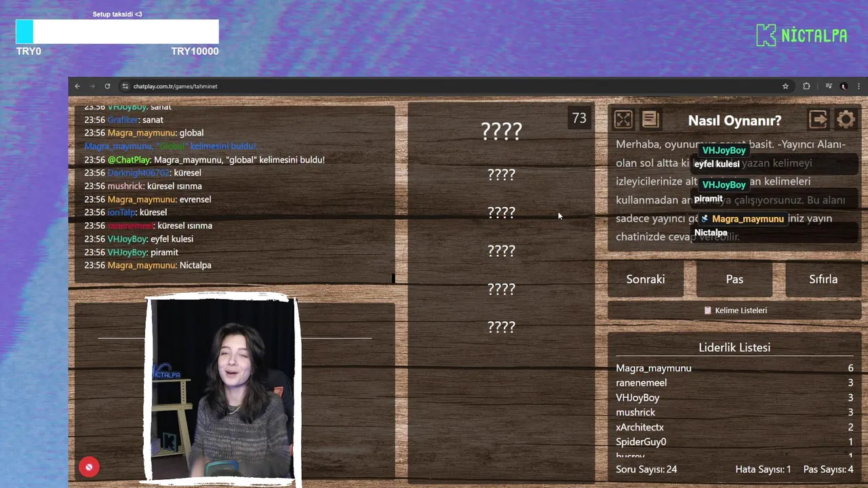868x488 pixels.
Task: Toggle fullscreen with the arrows icon
Action: click(623, 120)
